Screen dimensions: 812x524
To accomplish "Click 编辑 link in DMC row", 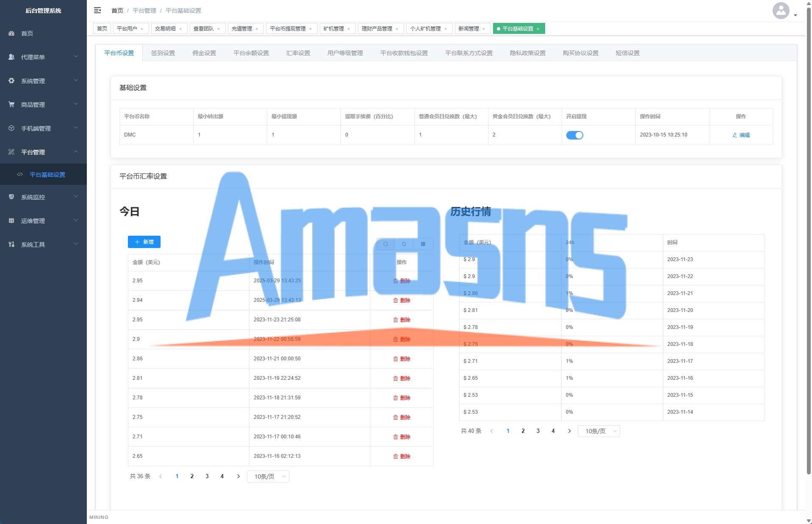I will click(x=741, y=135).
